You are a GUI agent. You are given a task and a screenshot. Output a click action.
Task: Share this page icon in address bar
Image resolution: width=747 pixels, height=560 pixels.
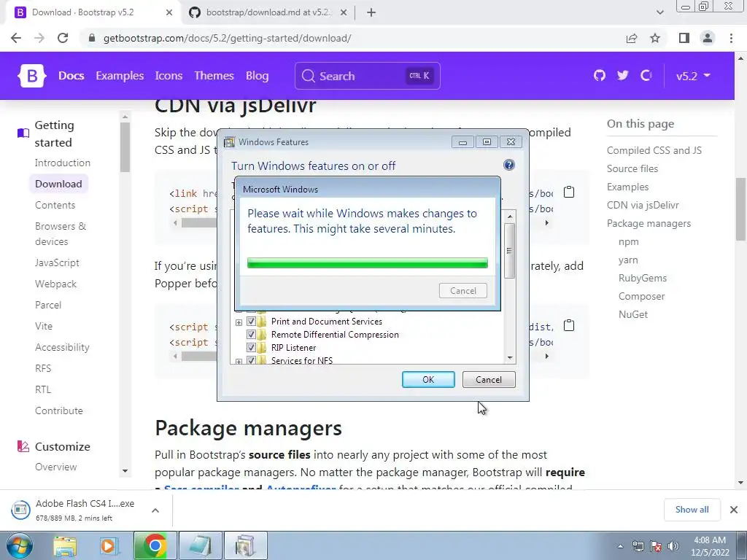[x=632, y=38]
